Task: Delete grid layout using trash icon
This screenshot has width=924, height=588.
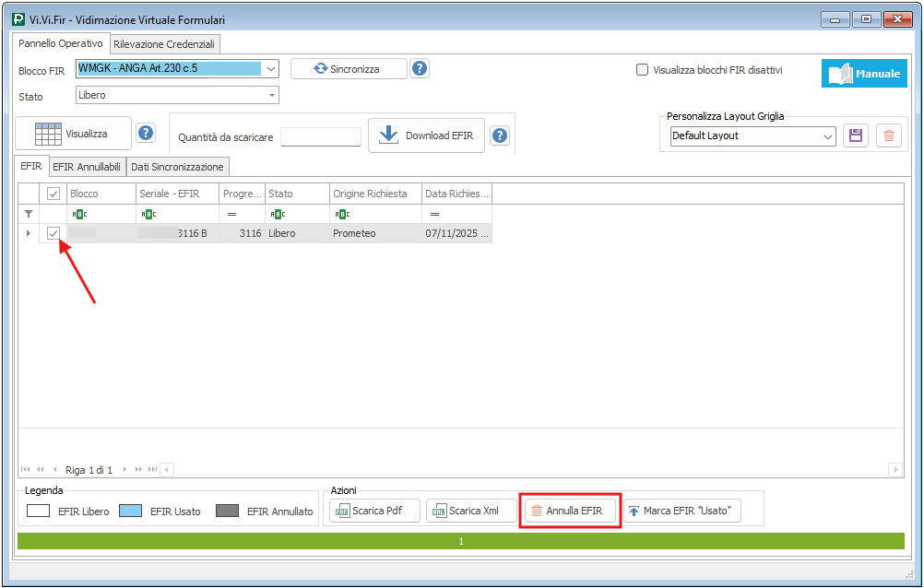Action: pyautogui.click(x=888, y=135)
